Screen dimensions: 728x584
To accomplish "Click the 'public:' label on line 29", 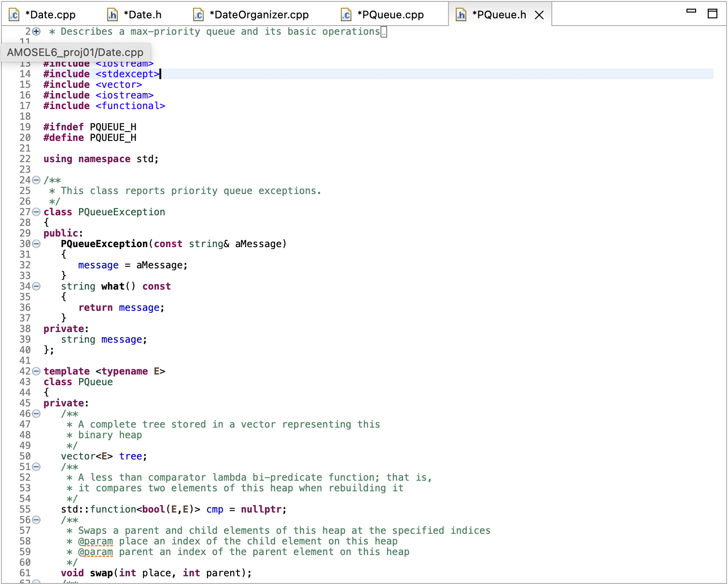I will pyautogui.click(x=63, y=233).
